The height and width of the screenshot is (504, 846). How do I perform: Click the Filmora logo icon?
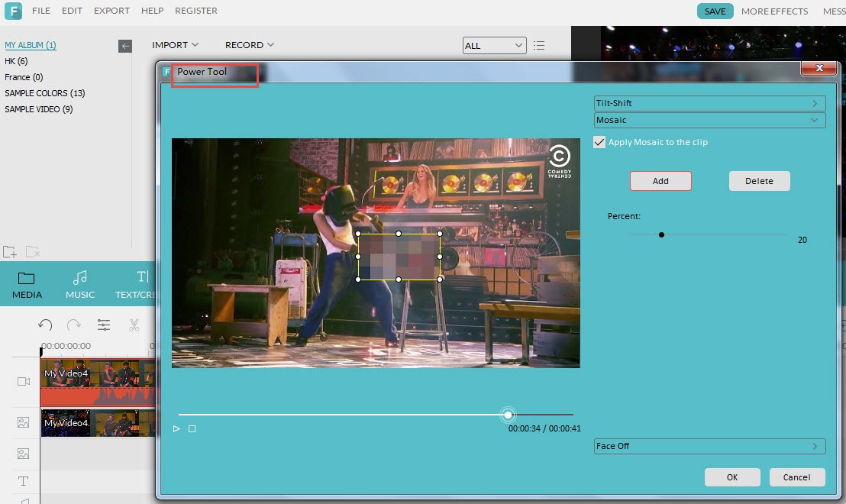[x=13, y=11]
